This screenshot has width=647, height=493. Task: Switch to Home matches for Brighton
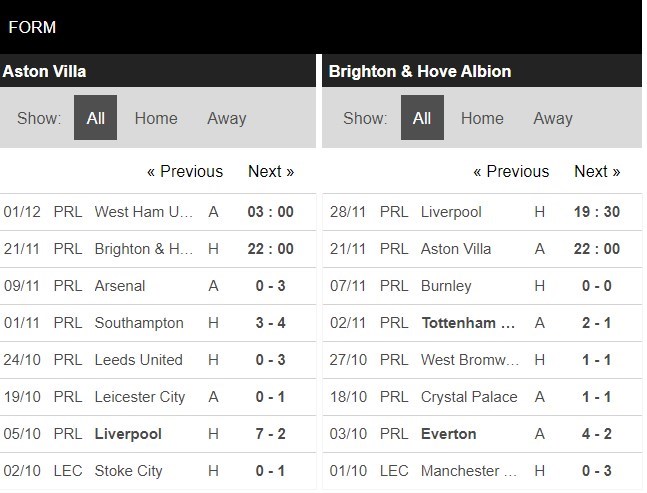tap(482, 118)
